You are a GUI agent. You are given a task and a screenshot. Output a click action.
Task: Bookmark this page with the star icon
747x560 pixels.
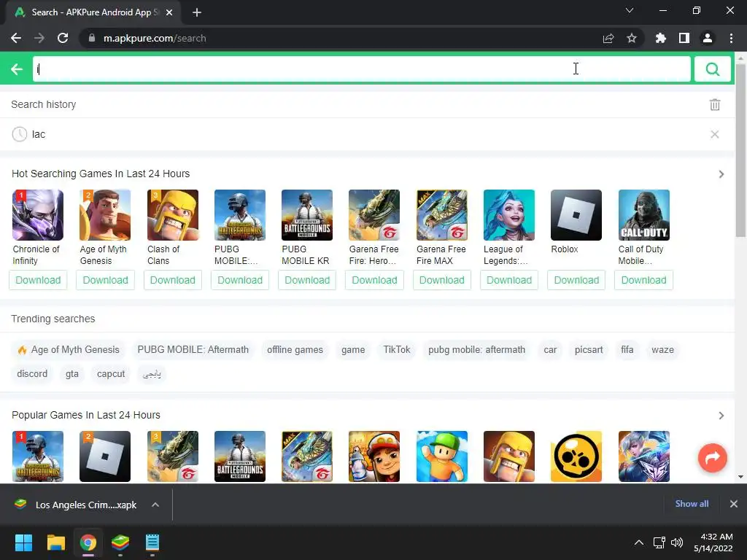[x=631, y=38]
